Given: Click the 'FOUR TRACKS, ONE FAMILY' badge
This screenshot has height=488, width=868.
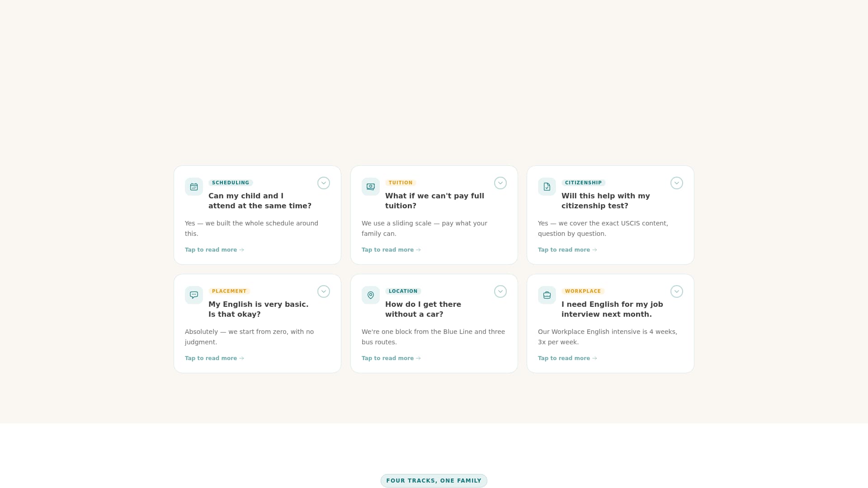Looking at the screenshot, I should click(434, 480).
